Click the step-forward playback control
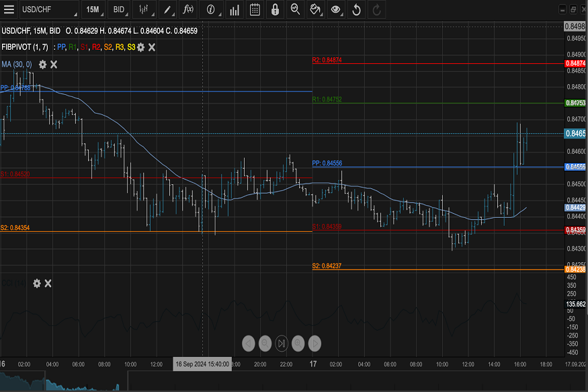The image size is (588, 392). click(282, 343)
